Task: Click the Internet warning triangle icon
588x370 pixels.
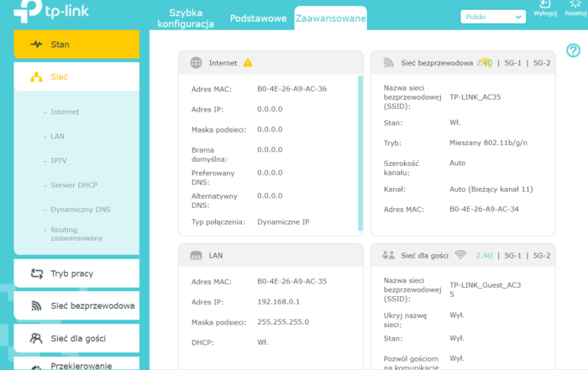Action: pyautogui.click(x=247, y=63)
